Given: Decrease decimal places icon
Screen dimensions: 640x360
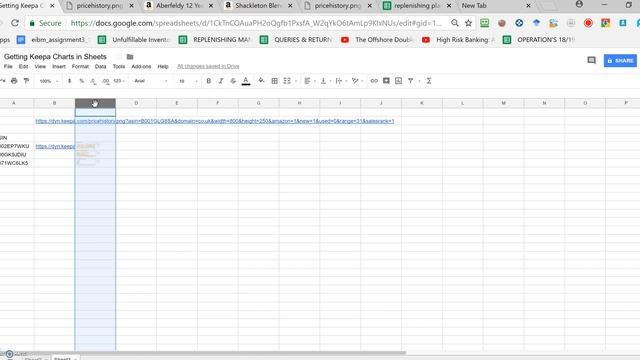Looking at the screenshot, I should (93, 81).
